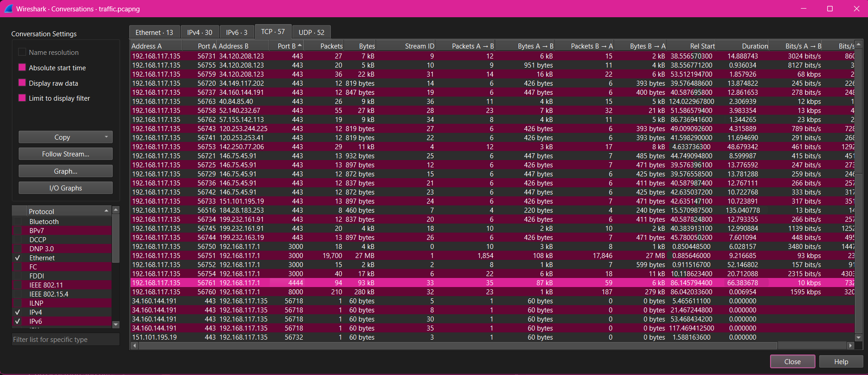Select row with address 40.84.85.40

[x=492, y=101]
